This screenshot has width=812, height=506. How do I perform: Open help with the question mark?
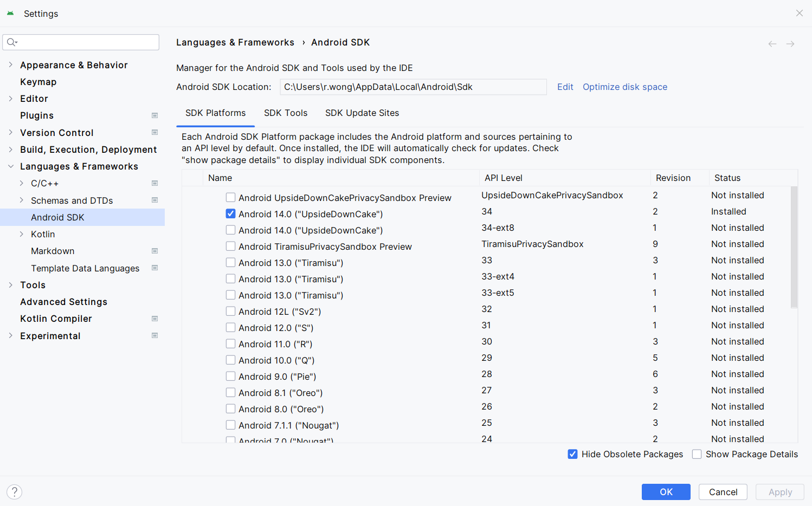[x=15, y=492]
